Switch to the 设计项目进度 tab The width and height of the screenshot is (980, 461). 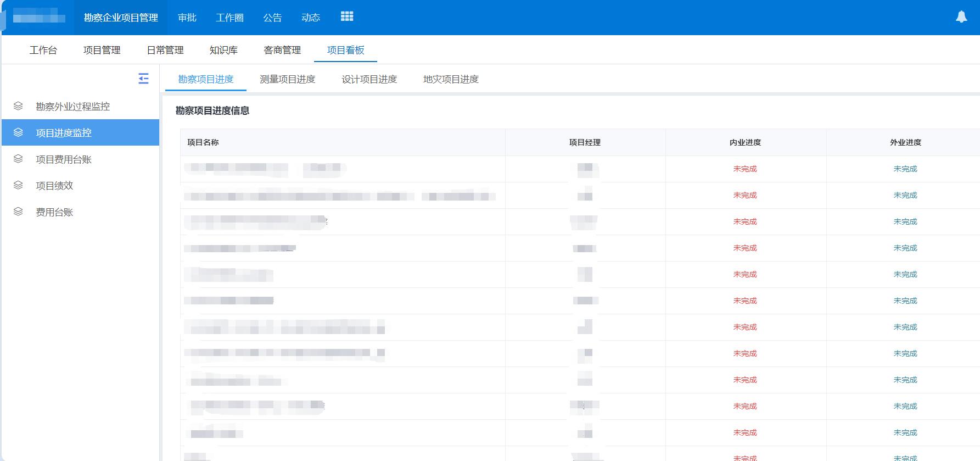point(369,79)
